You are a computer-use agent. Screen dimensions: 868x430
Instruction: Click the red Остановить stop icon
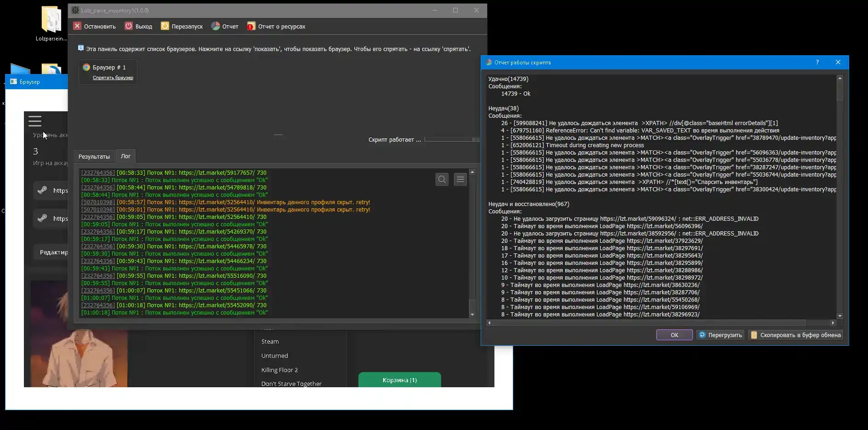click(x=77, y=26)
